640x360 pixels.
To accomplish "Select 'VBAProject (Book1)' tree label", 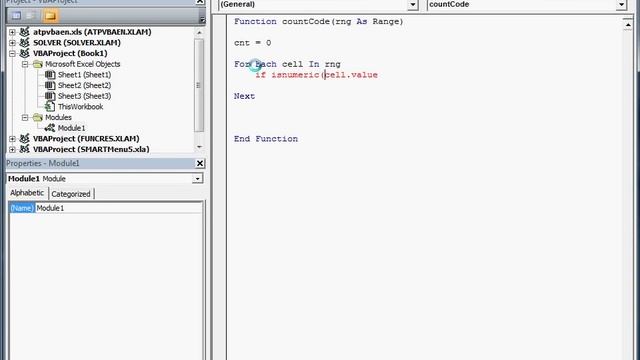I will click(70, 53).
